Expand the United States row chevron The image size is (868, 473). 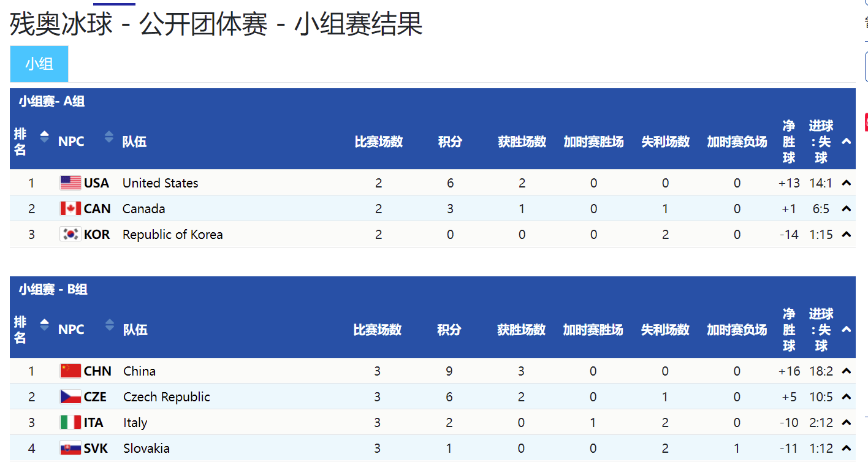pos(847,183)
